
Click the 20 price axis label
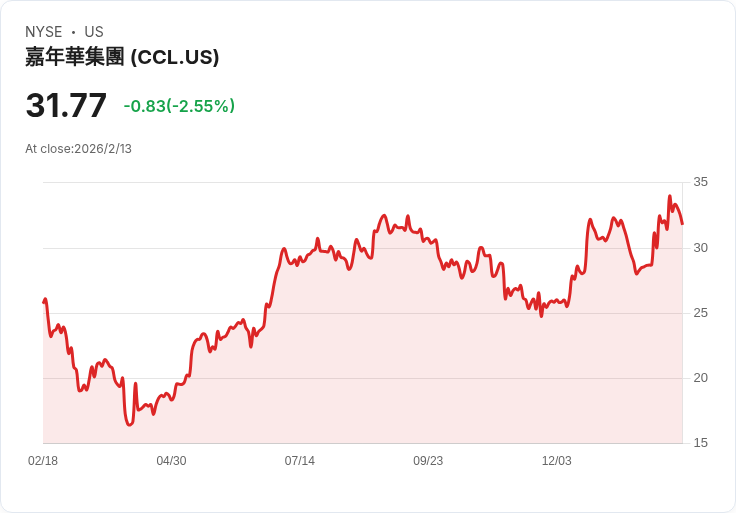[x=700, y=378]
